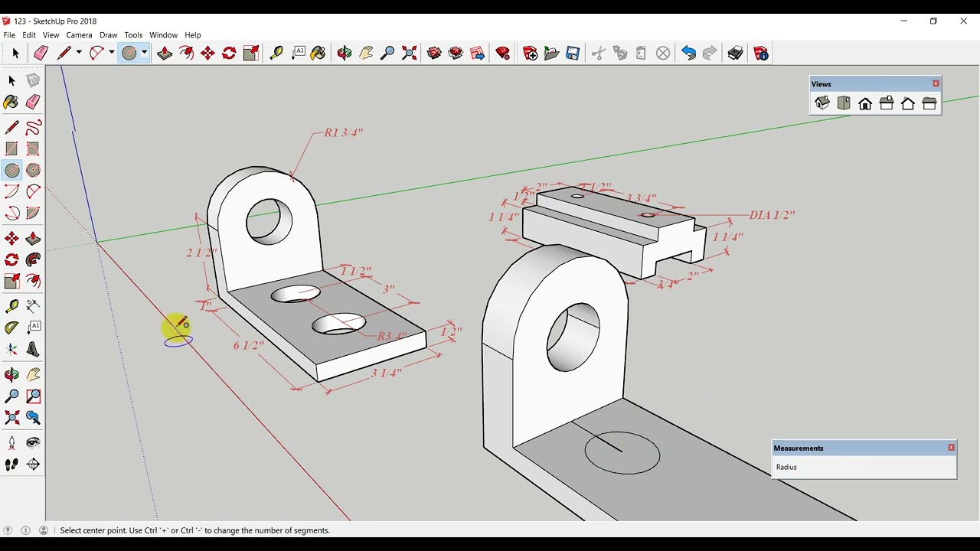The height and width of the screenshot is (551, 980).
Task: Select the Rectangle tool in left toolbar
Action: point(11,148)
